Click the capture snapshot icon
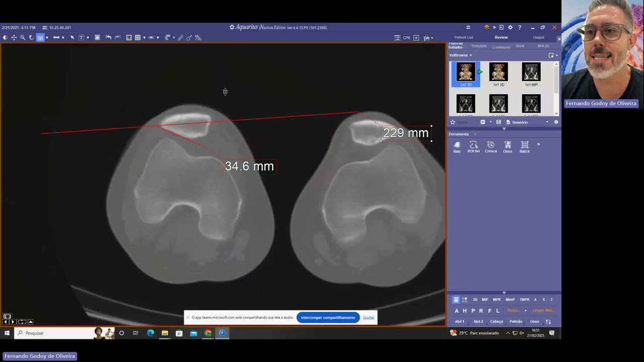This screenshot has height=362, width=644. (x=97, y=38)
